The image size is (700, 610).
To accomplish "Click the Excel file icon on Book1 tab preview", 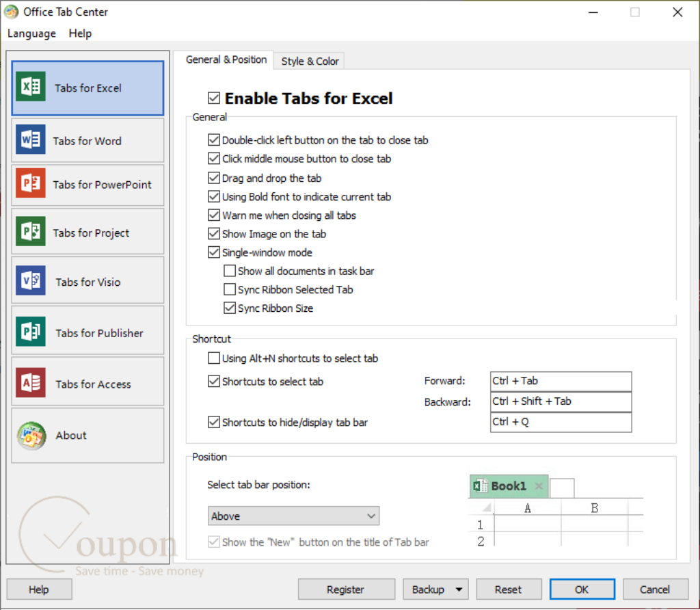I will (481, 486).
